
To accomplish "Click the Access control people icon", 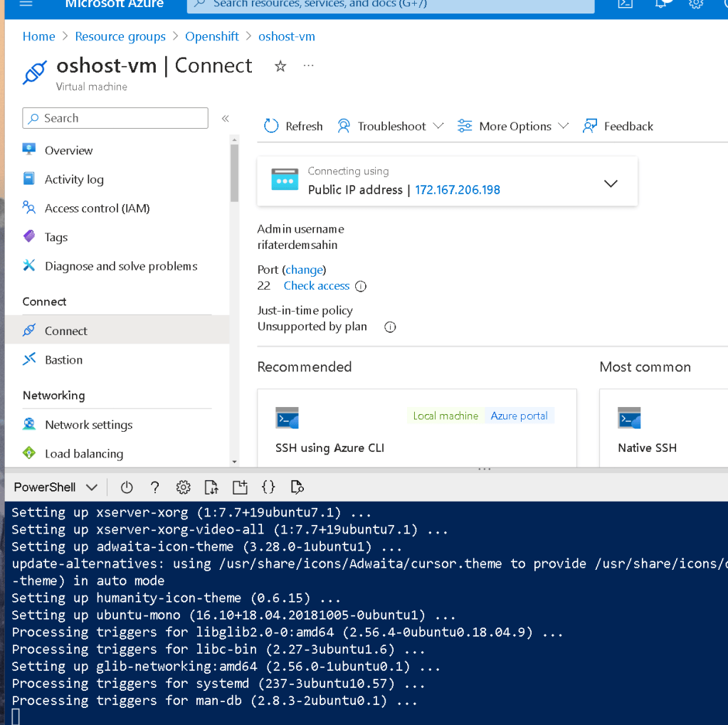I will pyautogui.click(x=29, y=208).
